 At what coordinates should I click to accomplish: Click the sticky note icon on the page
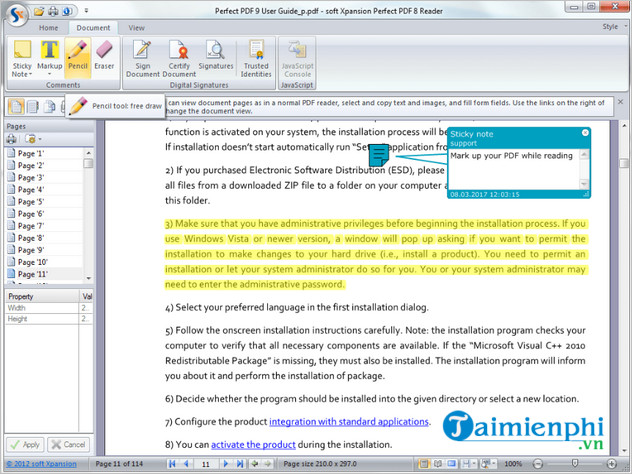point(379,155)
